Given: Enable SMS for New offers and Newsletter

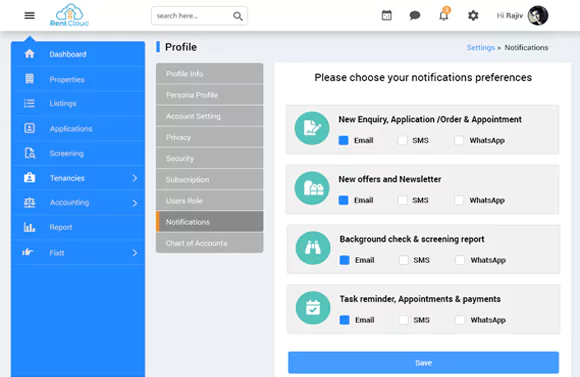Looking at the screenshot, I should click(402, 200).
